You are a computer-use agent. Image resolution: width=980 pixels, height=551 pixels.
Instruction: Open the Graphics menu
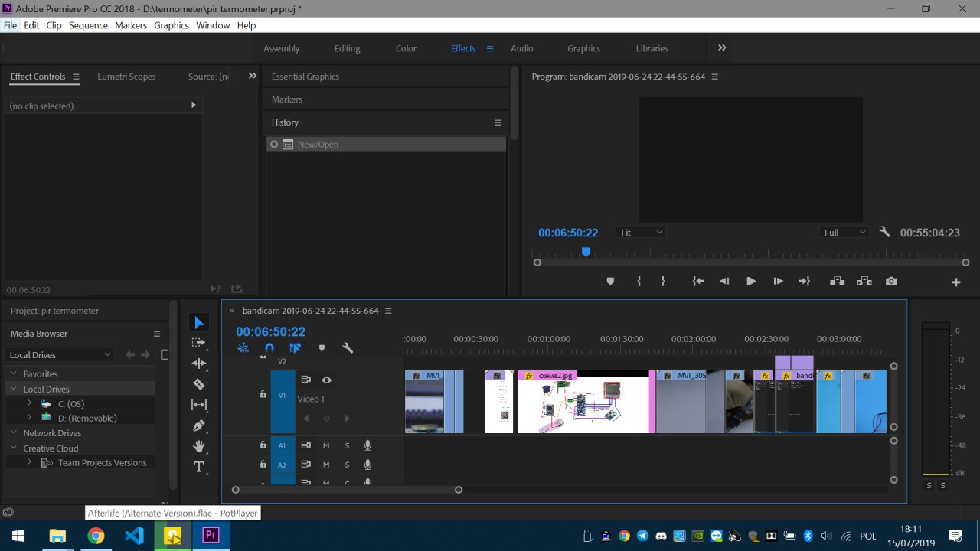point(171,25)
